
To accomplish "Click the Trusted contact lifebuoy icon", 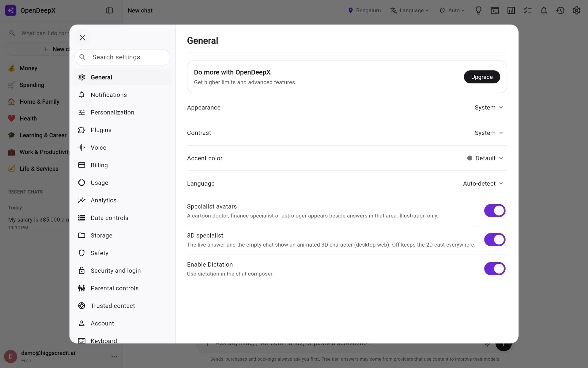I will pyautogui.click(x=81, y=306).
